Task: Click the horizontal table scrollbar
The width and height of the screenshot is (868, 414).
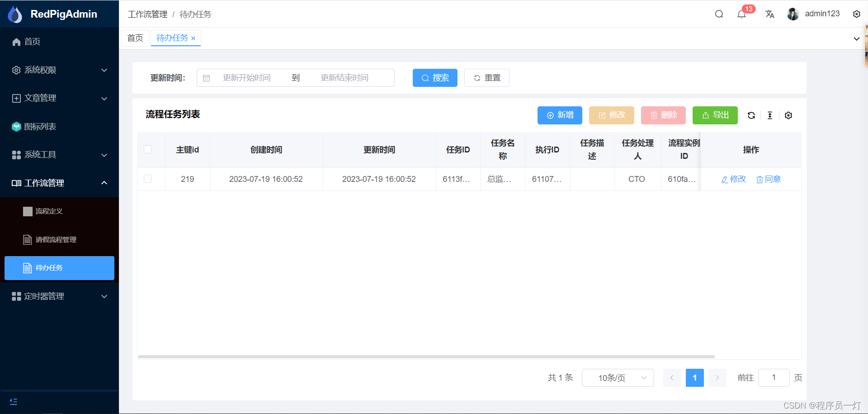Action: click(x=426, y=357)
